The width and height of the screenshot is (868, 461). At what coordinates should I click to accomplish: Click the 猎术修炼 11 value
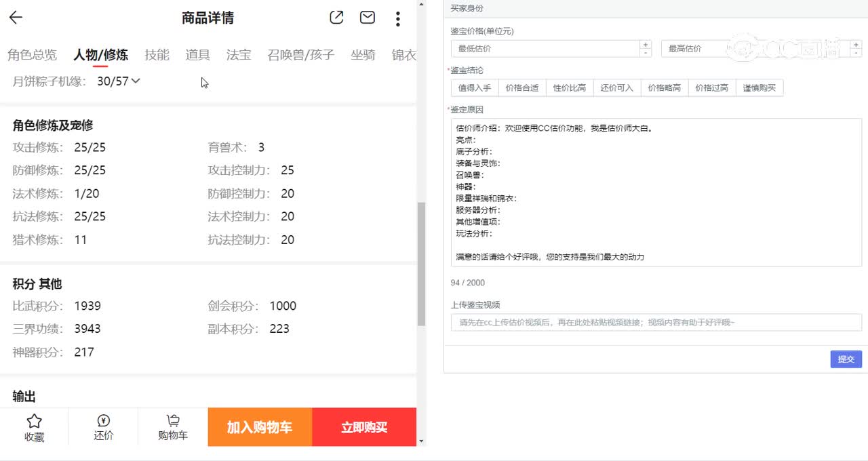coord(81,239)
